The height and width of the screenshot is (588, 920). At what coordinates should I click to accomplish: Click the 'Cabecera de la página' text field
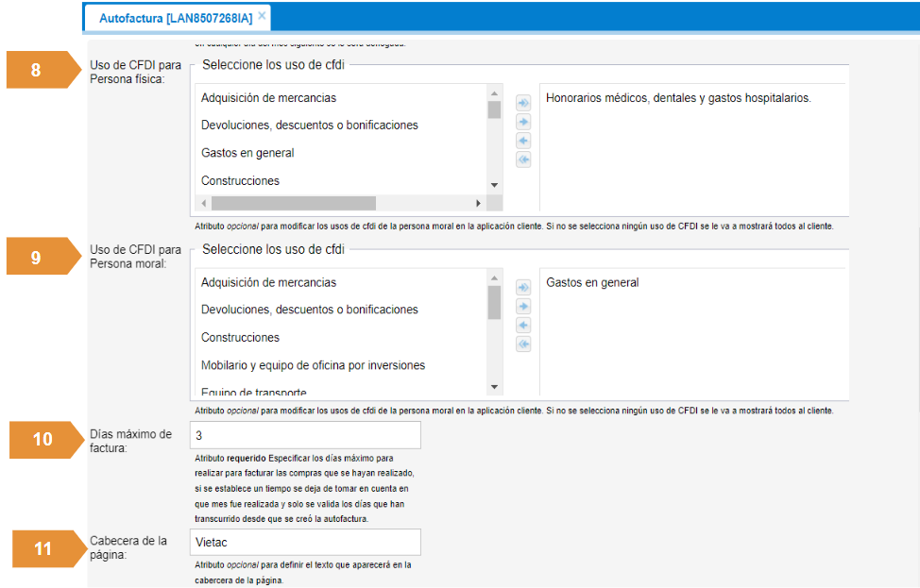pyautogui.click(x=303, y=542)
